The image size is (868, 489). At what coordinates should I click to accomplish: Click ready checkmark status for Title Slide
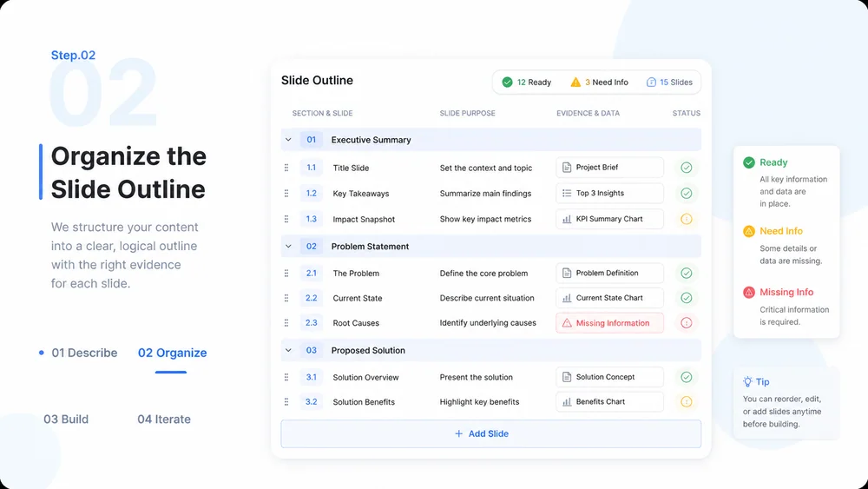tap(687, 168)
